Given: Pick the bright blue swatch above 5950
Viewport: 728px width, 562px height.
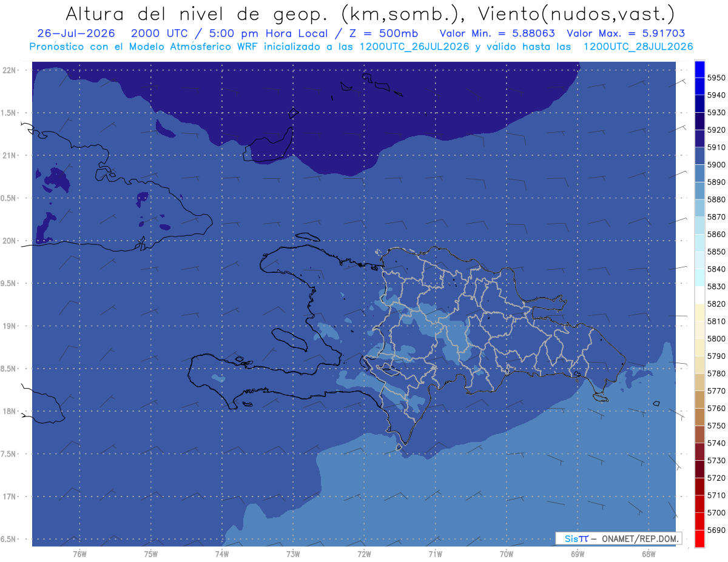Looking at the screenshot, I should (699, 69).
